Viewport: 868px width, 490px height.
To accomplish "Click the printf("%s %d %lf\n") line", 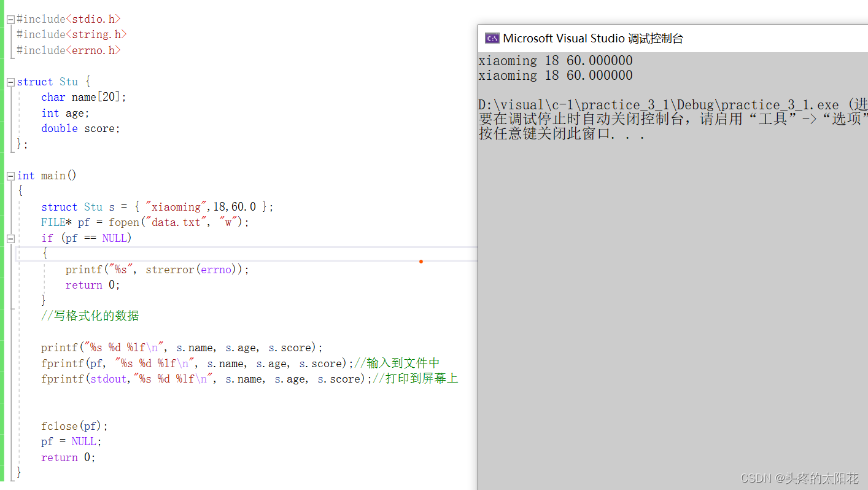I will point(182,348).
